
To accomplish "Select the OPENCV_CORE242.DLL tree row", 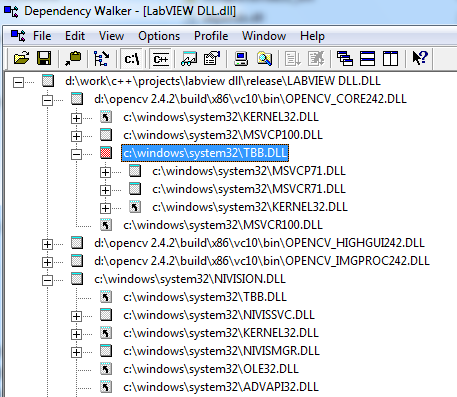I will tap(250, 99).
